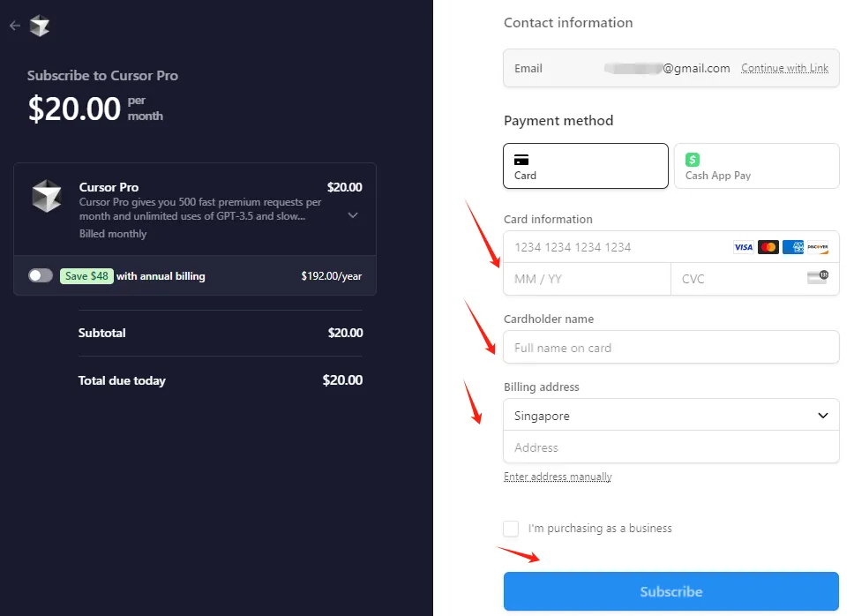Click the Mastercard brand icon
The width and height of the screenshot is (854, 616).
click(768, 247)
